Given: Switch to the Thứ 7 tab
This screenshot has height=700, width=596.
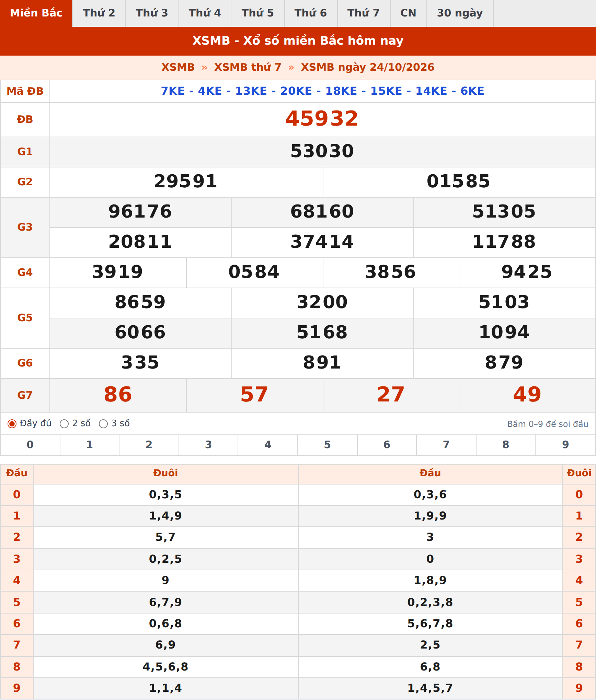Looking at the screenshot, I should [x=364, y=13].
